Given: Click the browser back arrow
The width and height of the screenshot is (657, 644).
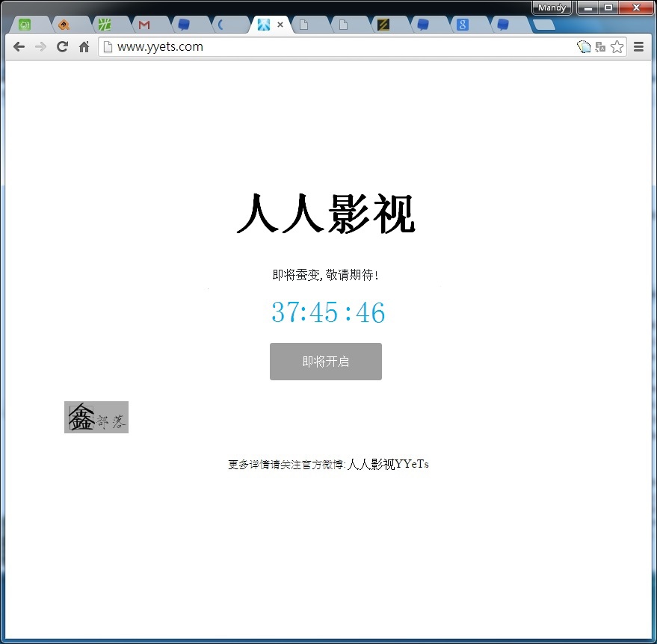Looking at the screenshot, I should coord(19,47).
